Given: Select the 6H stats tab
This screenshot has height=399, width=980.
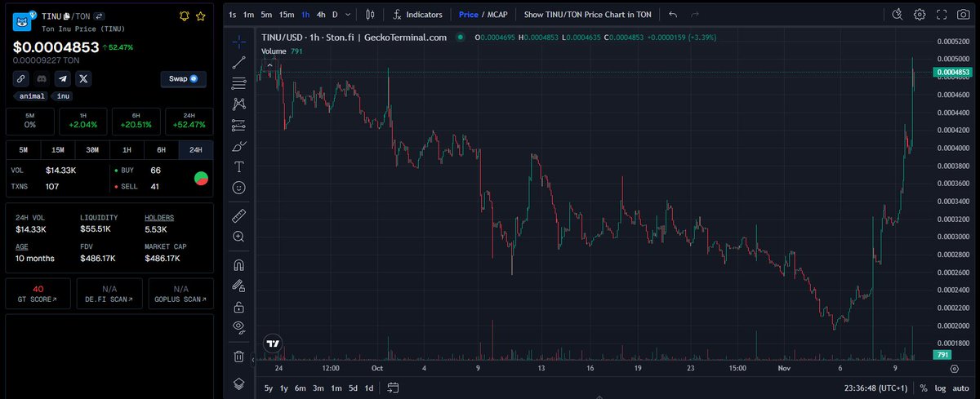Looking at the screenshot, I should coord(162,150).
